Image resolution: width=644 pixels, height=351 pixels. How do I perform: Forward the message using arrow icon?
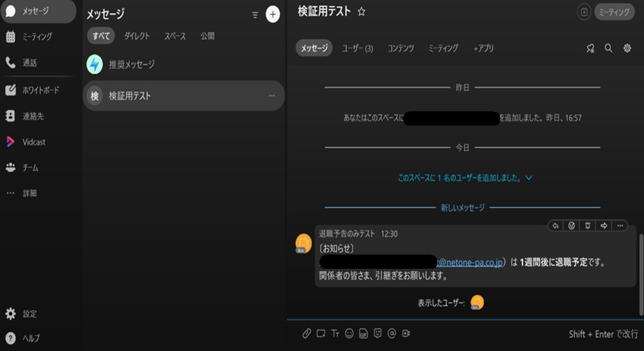tap(604, 226)
